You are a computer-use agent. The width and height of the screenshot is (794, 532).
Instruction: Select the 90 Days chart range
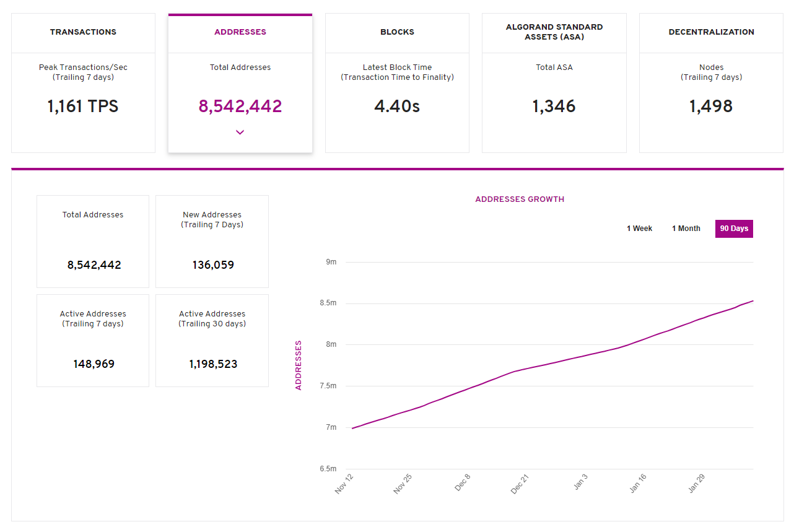(734, 229)
